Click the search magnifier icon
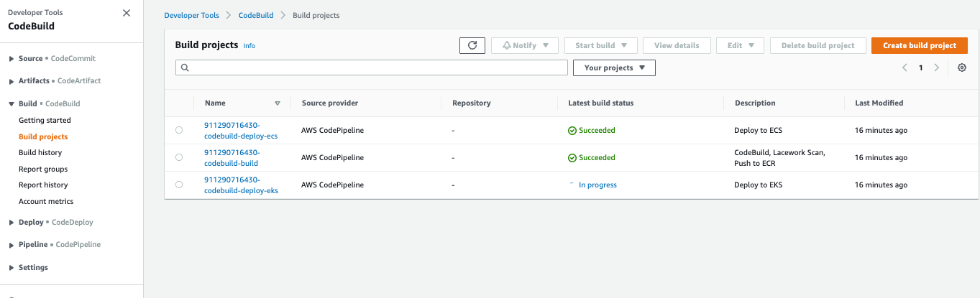980x298 pixels. pyautogui.click(x=185, y=67)
